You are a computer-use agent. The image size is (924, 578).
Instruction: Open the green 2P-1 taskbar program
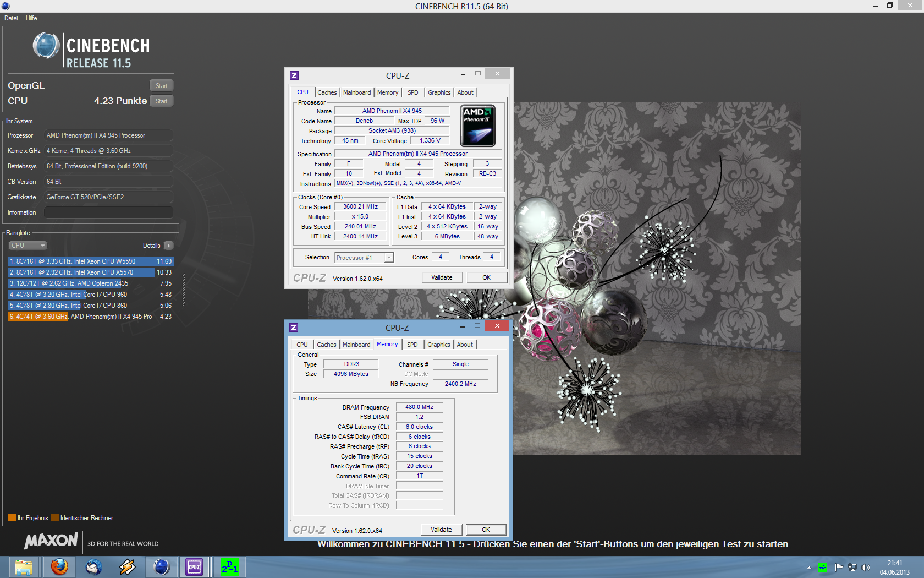[x=229, y=567]
